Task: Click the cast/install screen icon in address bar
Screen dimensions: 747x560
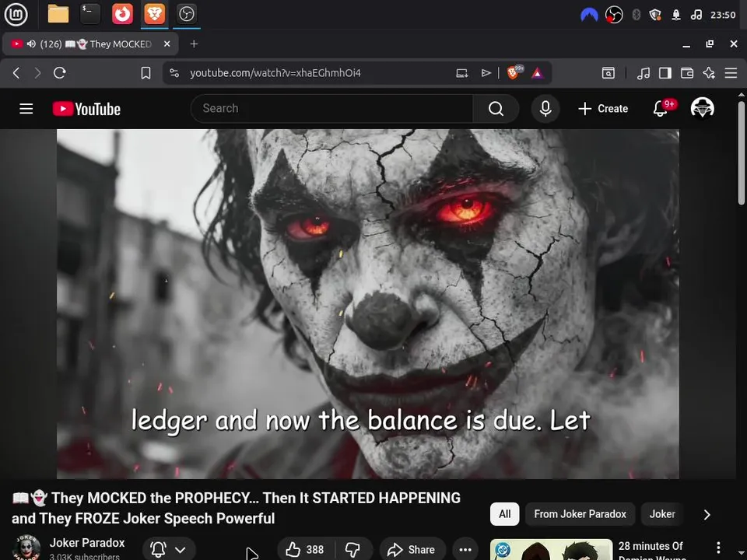Action: (x=461, y=73)
